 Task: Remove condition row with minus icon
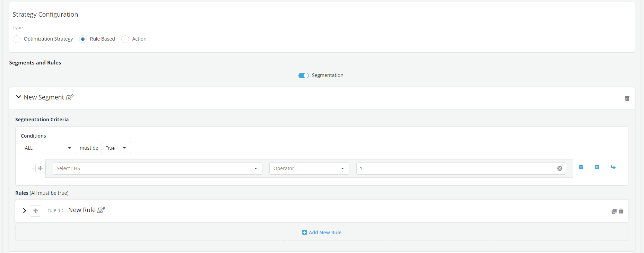point(581,167)
